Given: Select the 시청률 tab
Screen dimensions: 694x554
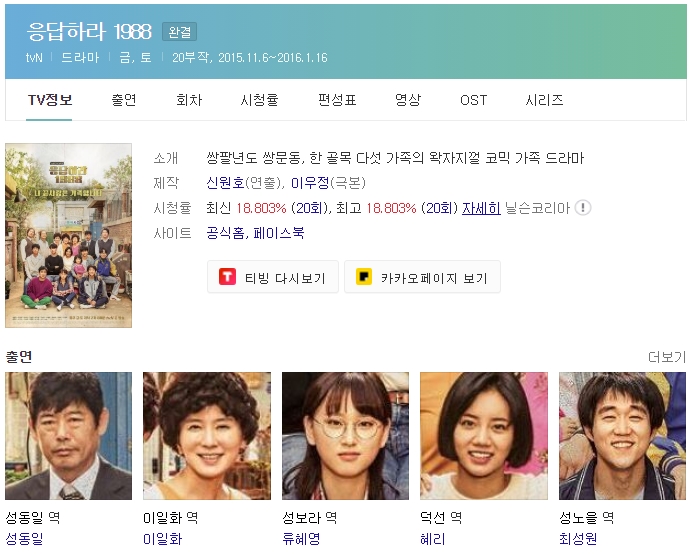Looking at the screenshot, I should (x=259, y=100).
